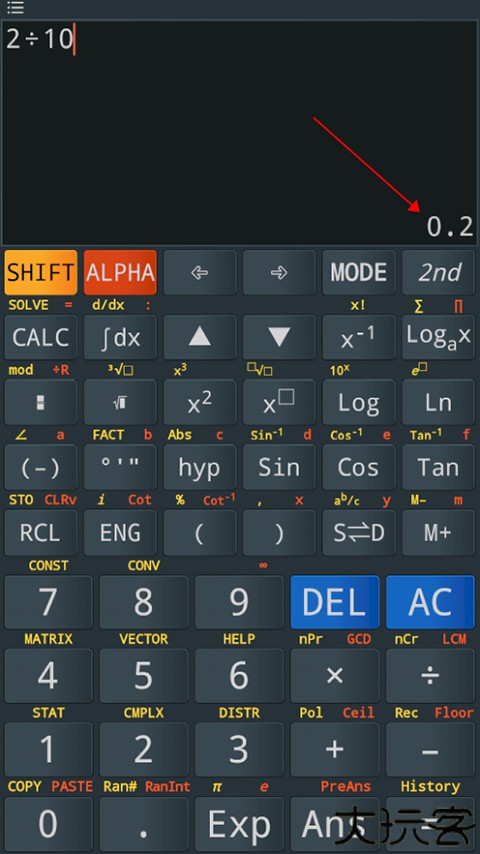Tap the number 7 key
Screen dimensions: 480x854
(x=48, y=602)
